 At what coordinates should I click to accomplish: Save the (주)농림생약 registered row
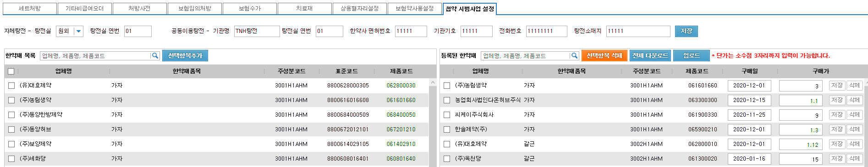(837, 86)
